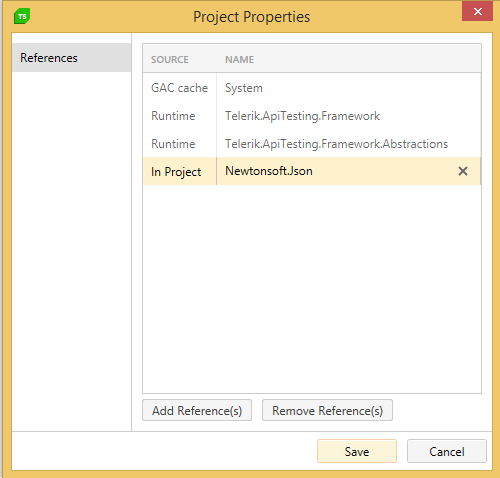Save the project properties

tap(357, 451)
